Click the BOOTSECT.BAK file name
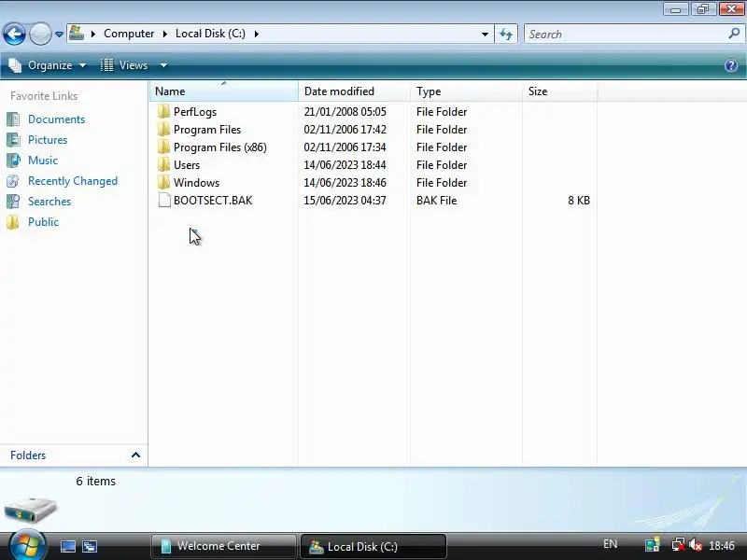Viewport: 747px width, 560px height. [x=213, y=201]
